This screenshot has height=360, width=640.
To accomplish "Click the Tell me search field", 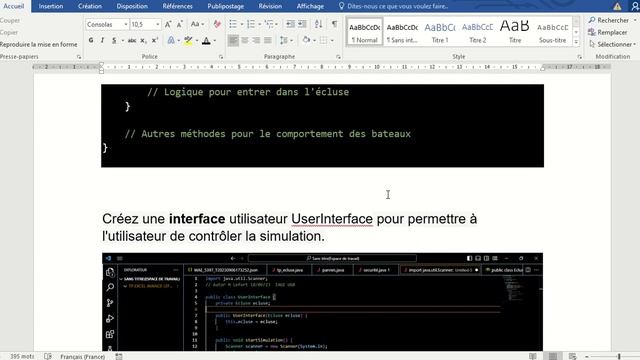I will click(394, 6).
